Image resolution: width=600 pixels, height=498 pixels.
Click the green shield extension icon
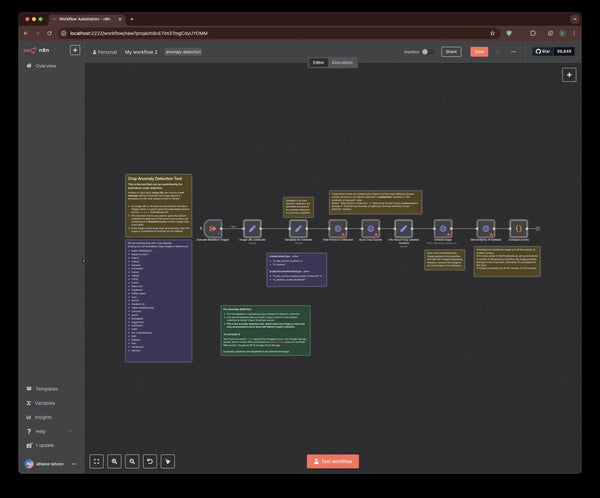coord(509,33)
